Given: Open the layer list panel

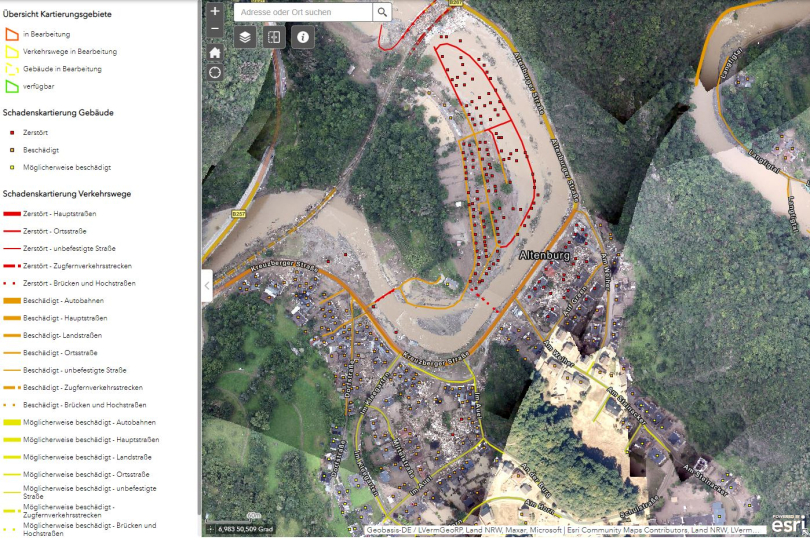Looking at the screenshot, I should 245,37.
